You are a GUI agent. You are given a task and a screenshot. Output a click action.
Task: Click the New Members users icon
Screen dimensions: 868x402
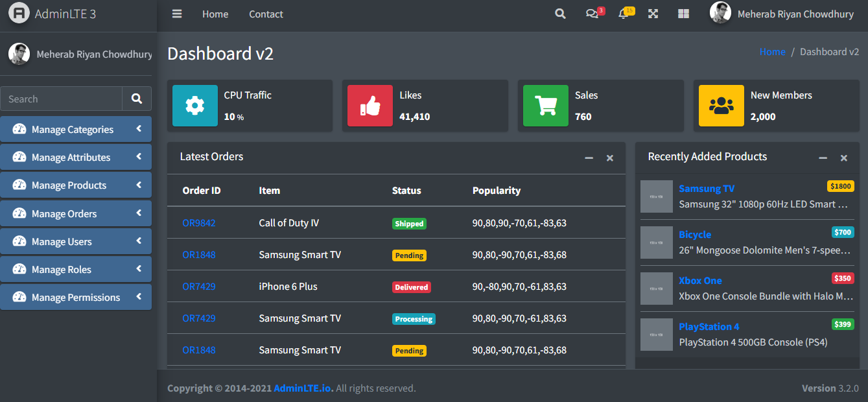pyautogui.click(x=721, y=106)
